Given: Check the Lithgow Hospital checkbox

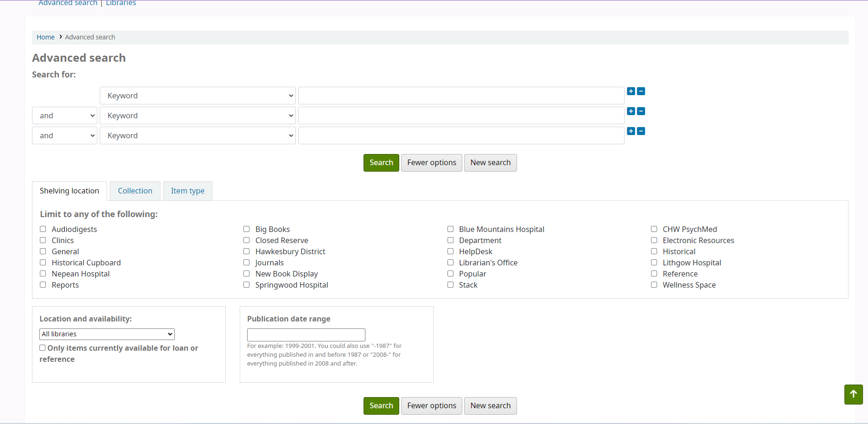Looking at the screenshot, I should [x=654, y=263].
